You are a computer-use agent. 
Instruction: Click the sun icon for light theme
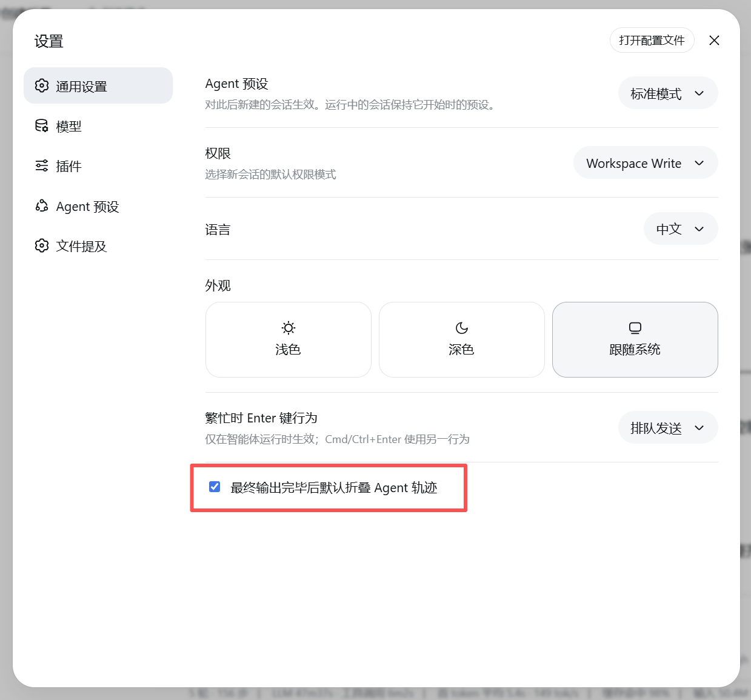coord(289,328)
